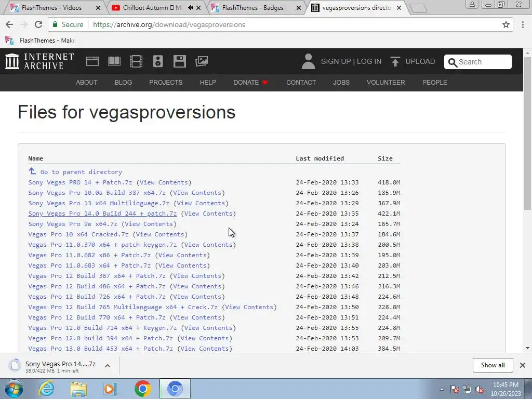Launch Internet Explorer from the taskbar
The height and width of the screenshot is (399, 532).
point(46,389)
